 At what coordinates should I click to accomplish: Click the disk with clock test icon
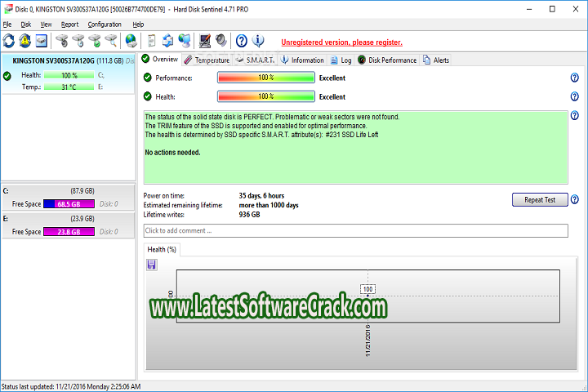pos(78,41)
